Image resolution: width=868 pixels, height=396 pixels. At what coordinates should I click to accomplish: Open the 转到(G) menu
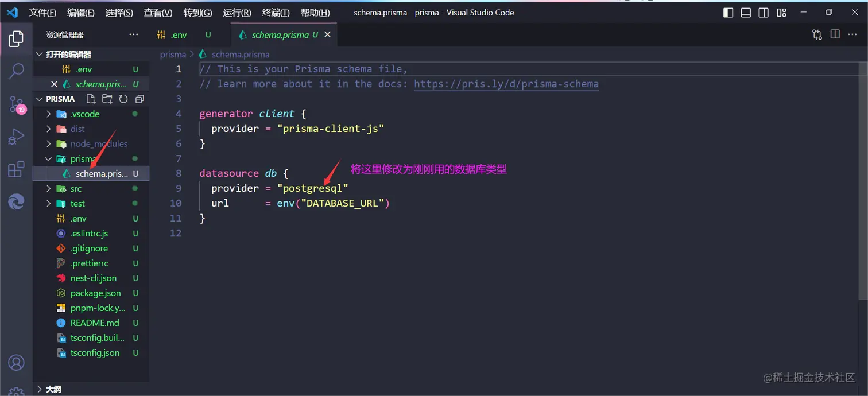coord(197,13)
